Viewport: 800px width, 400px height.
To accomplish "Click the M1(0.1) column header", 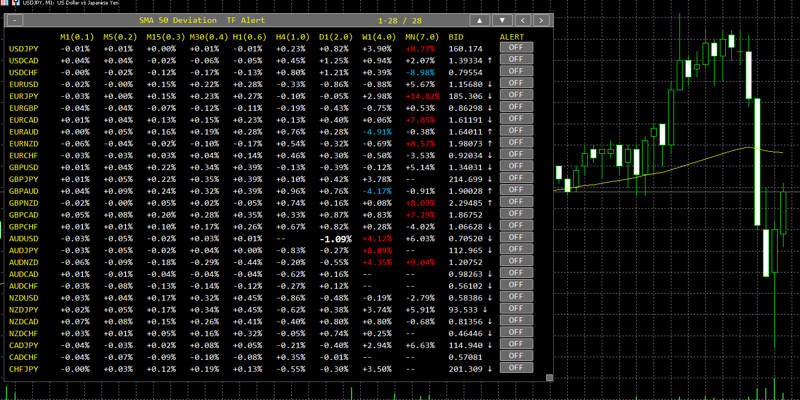I will pos(77,37).
